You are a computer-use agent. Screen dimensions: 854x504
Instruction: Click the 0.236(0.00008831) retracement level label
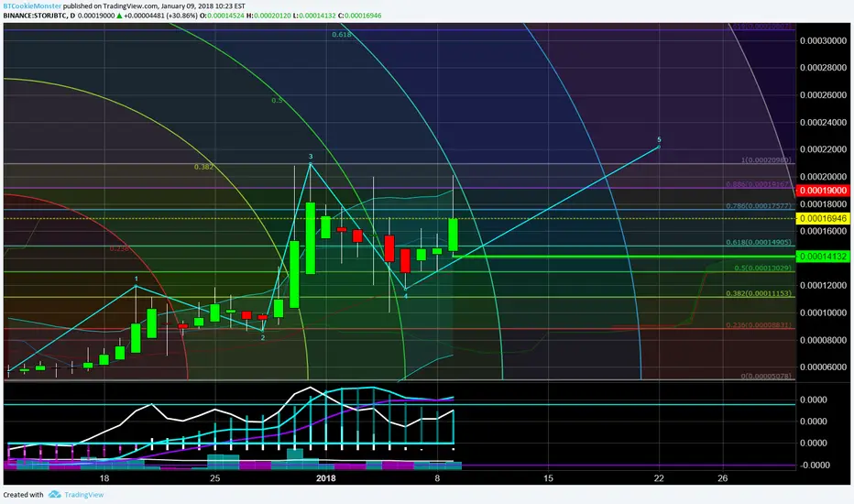pyautogui.click(x=759, y=325)
